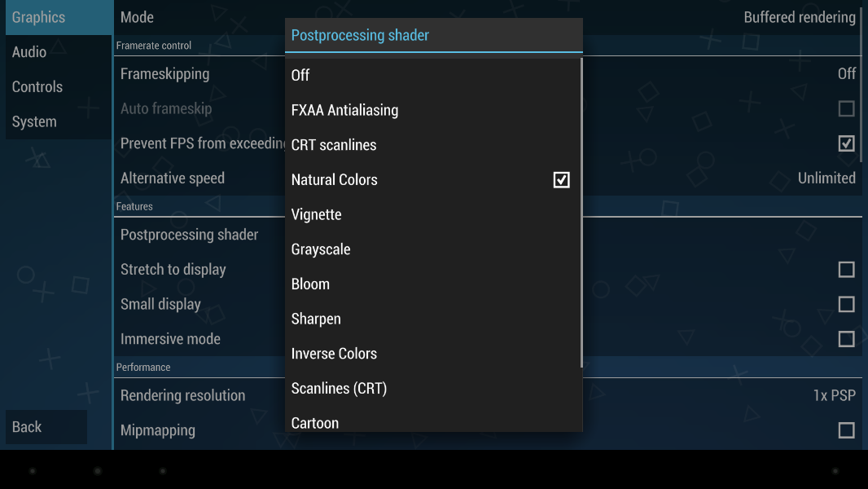Choose the Vignette shader option
The image size is (868, 489).
(x=317, y=215)
